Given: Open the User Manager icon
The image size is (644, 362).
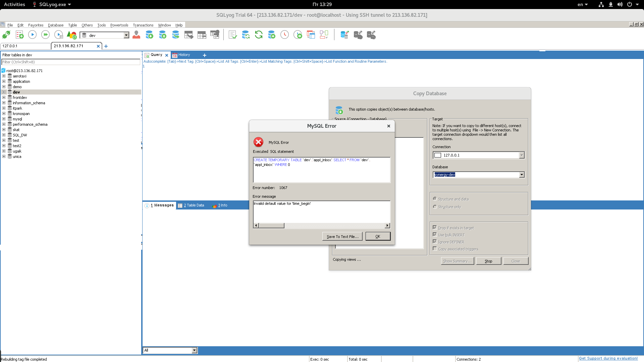Looking at the screenshot, I should click(x=136, y=35).
